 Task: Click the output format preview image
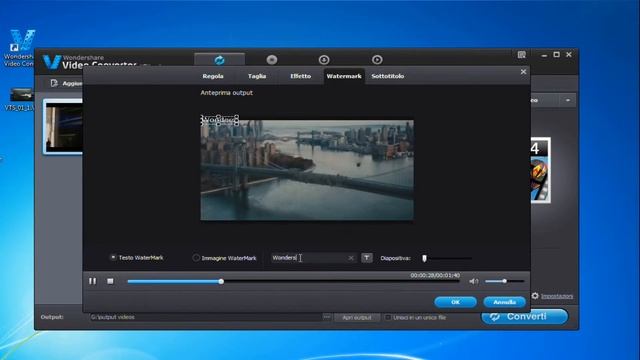540,170
